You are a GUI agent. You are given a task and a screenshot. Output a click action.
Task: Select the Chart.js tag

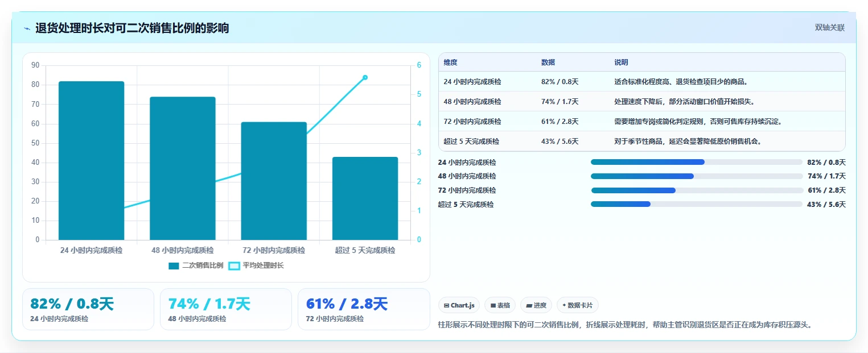coord(459,305)
